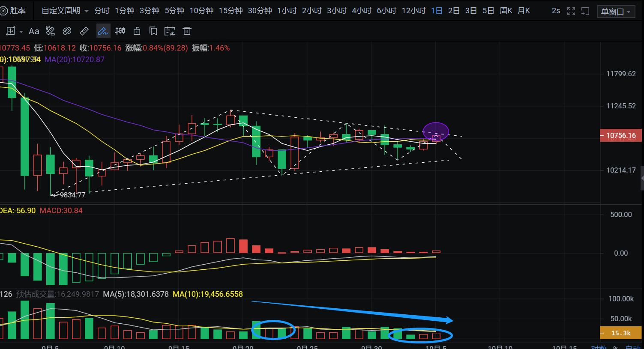The image size is (644, 349).
Task: Click the MA(20):10720.87 indicator label
Action: tap(75, 60)
